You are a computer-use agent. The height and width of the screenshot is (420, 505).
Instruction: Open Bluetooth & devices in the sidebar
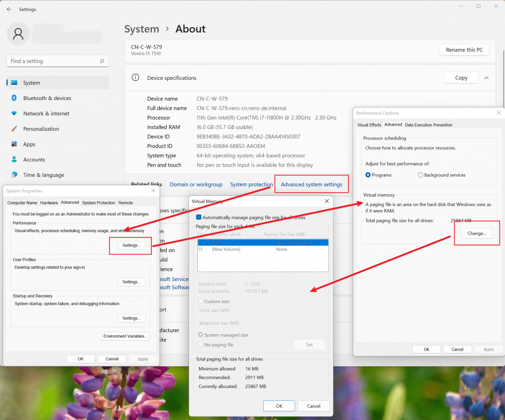click(x=47, y=98)
